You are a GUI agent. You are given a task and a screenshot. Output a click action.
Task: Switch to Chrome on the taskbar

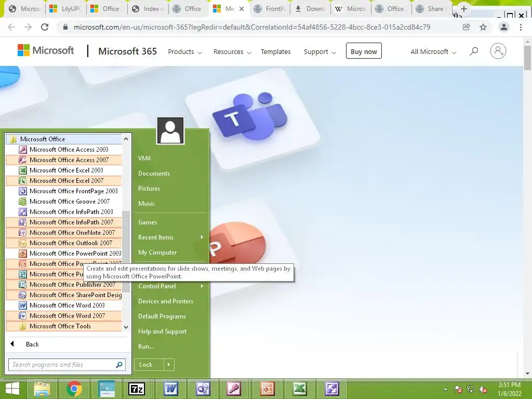[74, 389]
